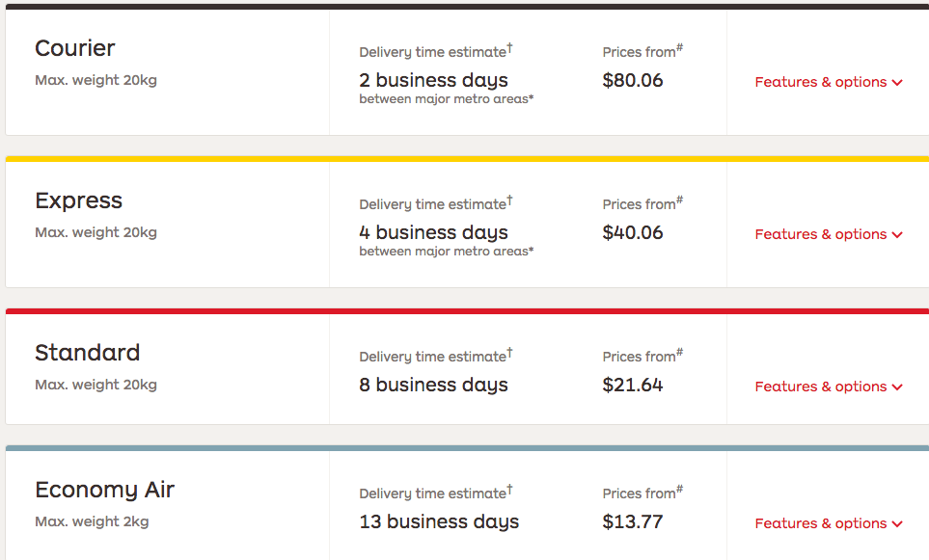
Task: Select the Economy Air service heading
Action: [104, 491]
